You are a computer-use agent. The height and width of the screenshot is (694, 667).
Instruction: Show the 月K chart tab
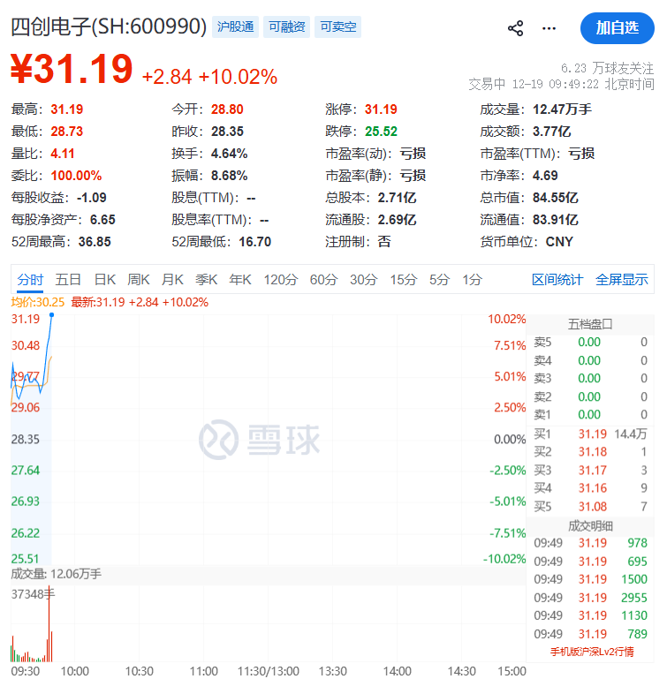172,279
